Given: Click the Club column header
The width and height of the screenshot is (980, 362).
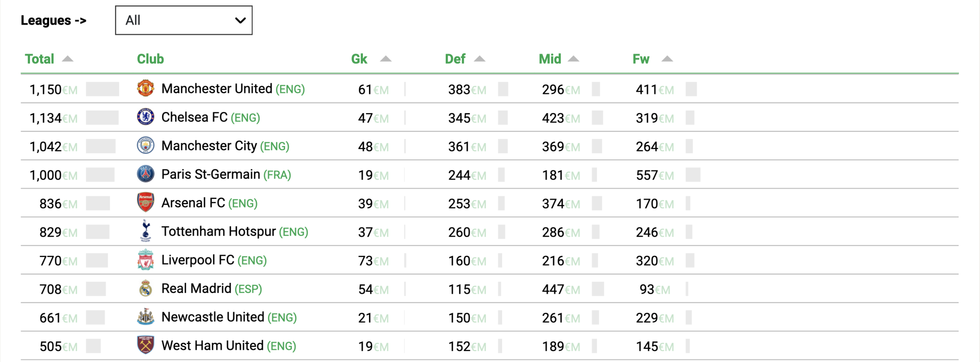Looking at the screenshot, I should pyautogui.click(x=150, y=59).
